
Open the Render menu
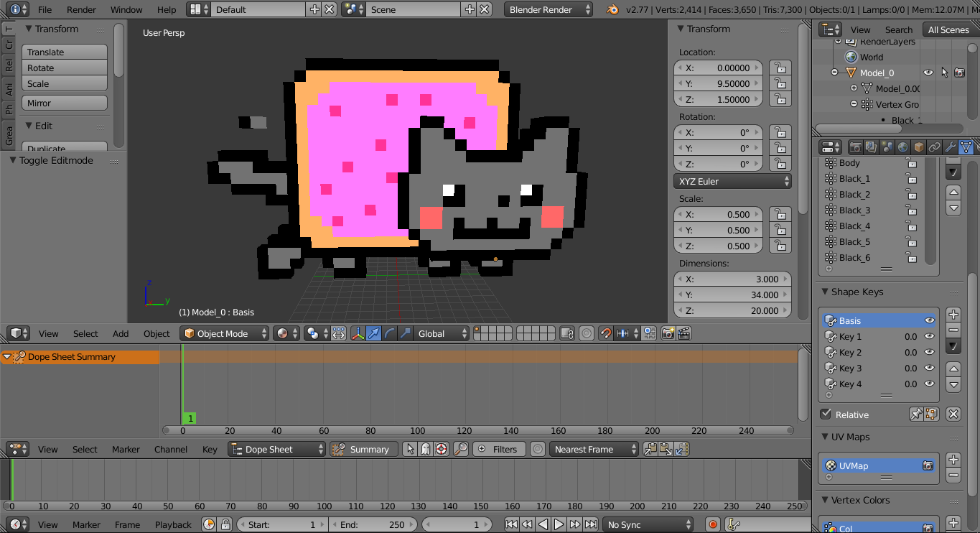(81, 9)
